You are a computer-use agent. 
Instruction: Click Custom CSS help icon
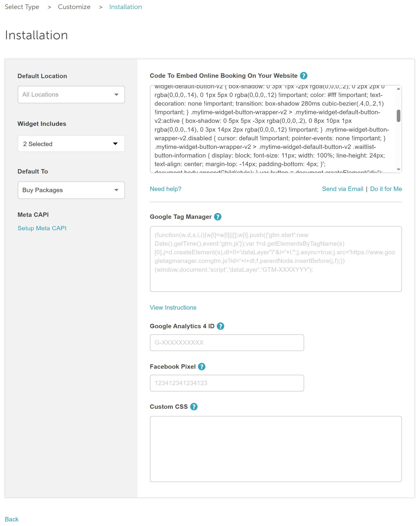pyautogui.click(x=194, y=407)
